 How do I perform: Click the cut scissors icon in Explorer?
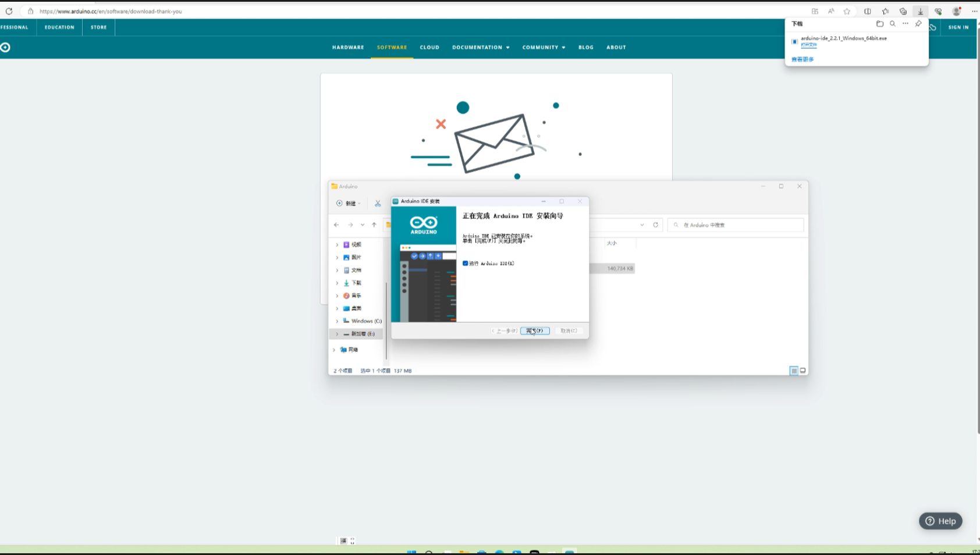point(378,204)
